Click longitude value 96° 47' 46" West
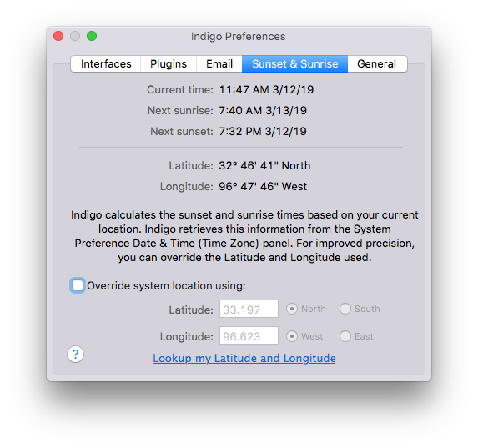Image resolution: width=478 pixels, height=448 pixels. point(263,186)
